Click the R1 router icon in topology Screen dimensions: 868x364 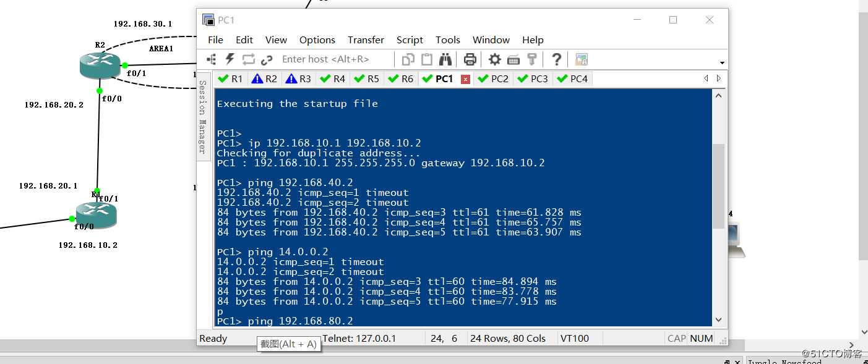97,214
